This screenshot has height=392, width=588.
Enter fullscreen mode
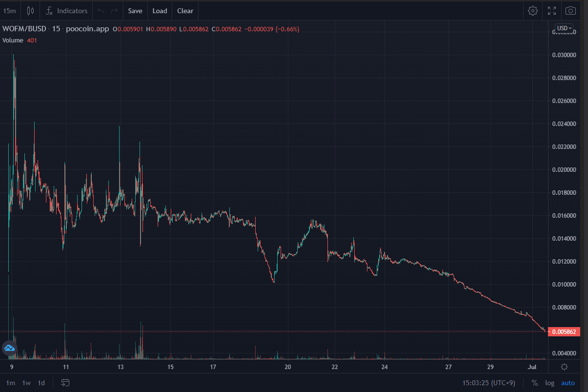(x=552, y=10)
